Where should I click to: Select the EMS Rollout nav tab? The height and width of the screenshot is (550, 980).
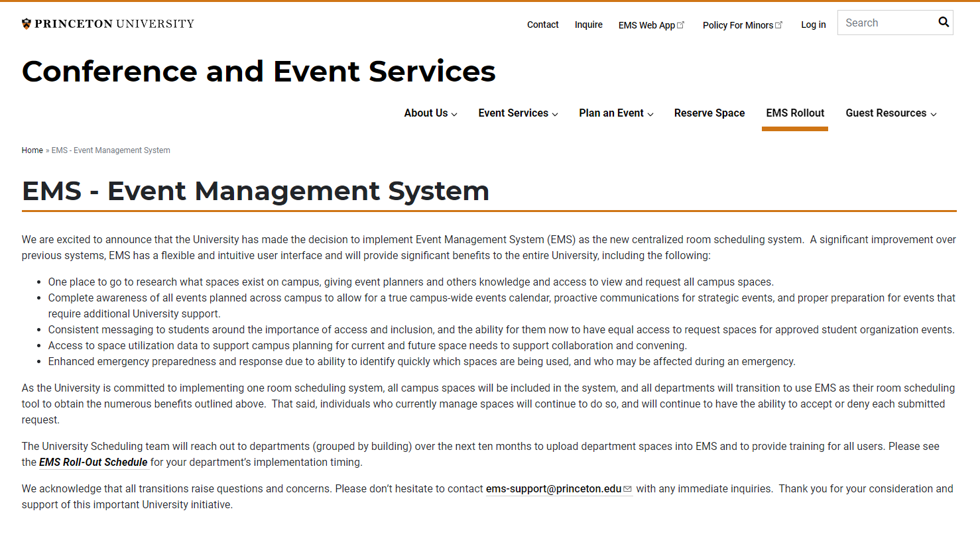pos(795,113)
